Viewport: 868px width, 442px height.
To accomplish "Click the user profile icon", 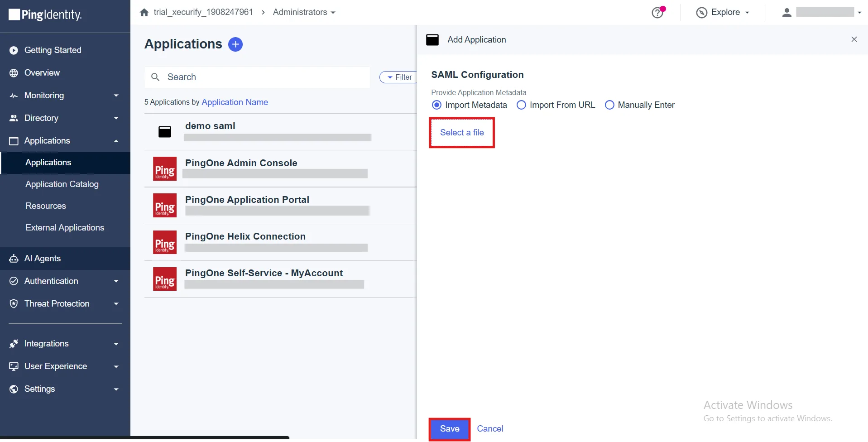I will point(787,12).
